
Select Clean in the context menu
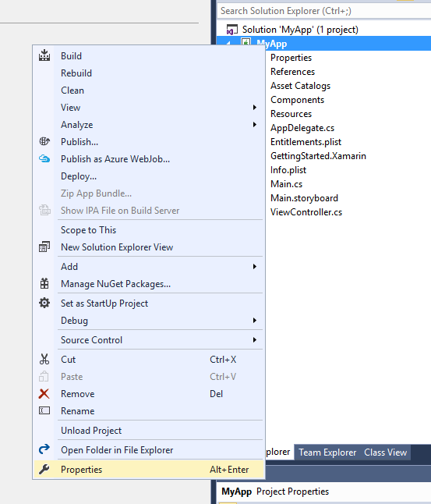[x=149, y=91]
